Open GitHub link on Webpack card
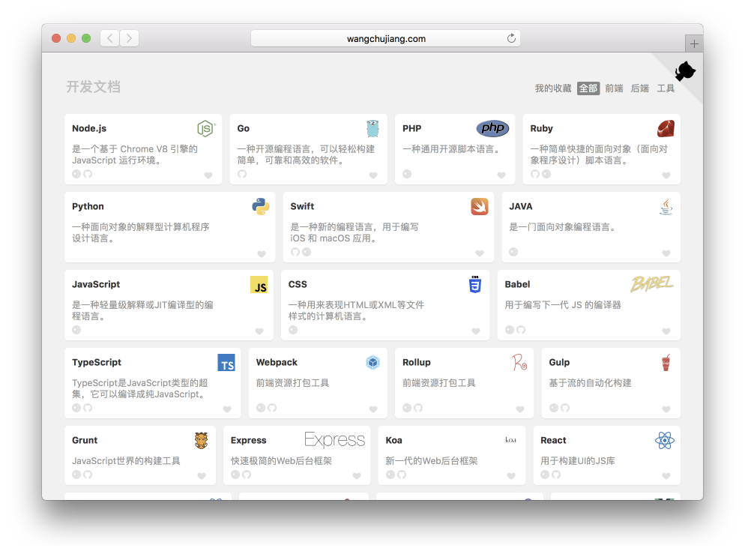This screenshot has height=560, width=745. click(x=272, y=408)
